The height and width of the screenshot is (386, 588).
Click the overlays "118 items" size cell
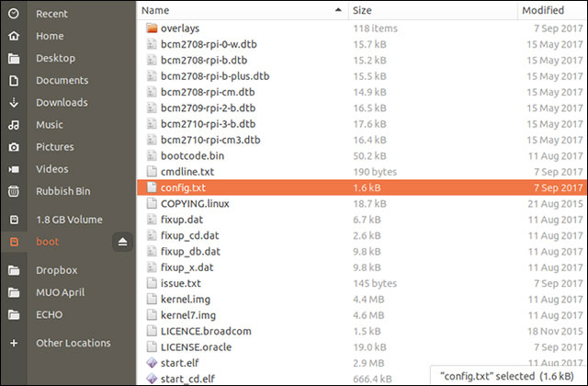[376, 28]
